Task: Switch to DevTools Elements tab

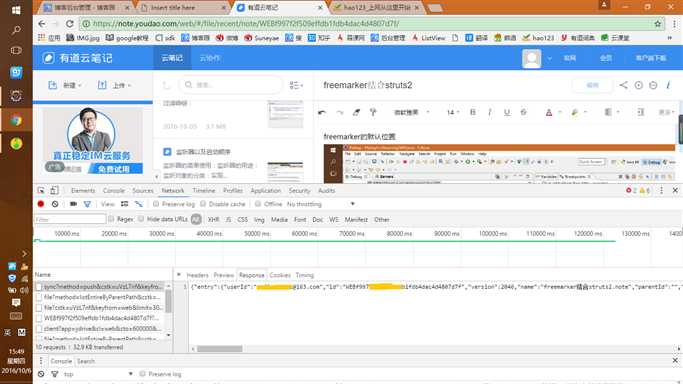Action: coord(83,190)
